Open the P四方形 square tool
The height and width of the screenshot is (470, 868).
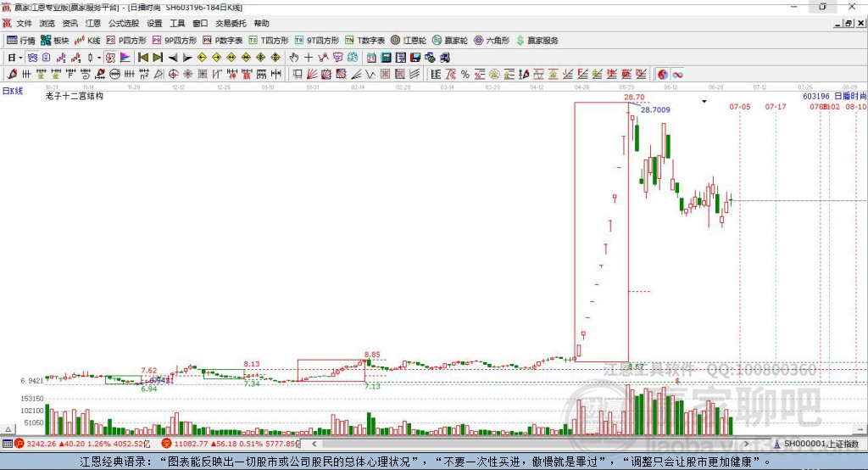coord(126,41)
